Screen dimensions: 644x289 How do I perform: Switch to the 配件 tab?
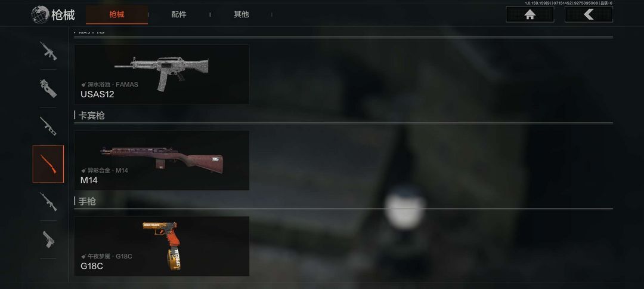[179, 14]
